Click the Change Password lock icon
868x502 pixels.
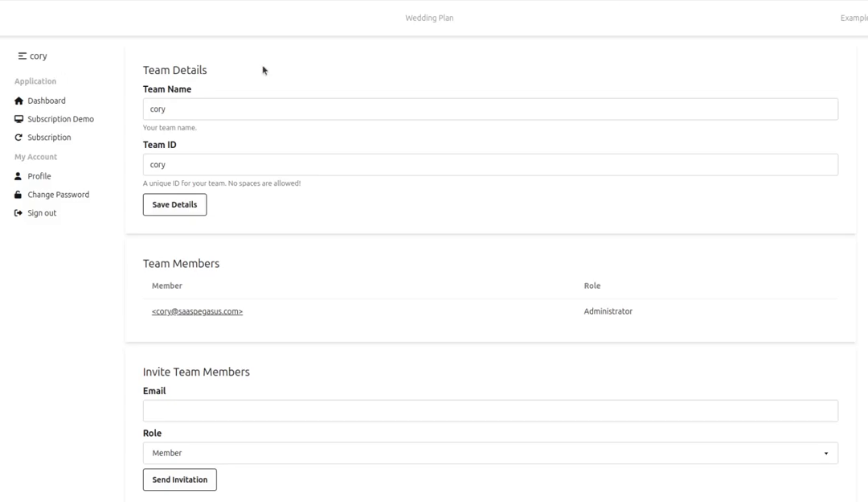tap(18, 195)
